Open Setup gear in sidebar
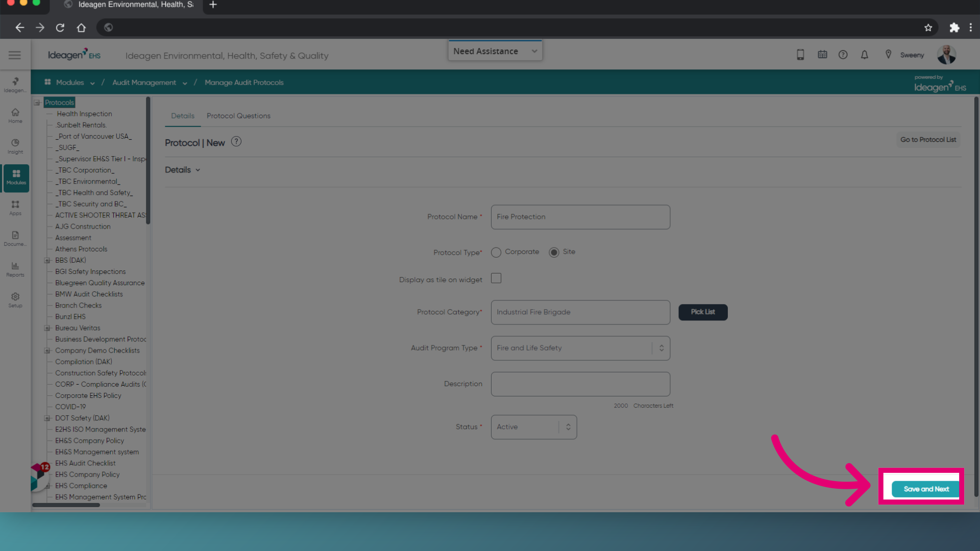Image resolution: width=980 pixels, height=551 pixels. 15,300
